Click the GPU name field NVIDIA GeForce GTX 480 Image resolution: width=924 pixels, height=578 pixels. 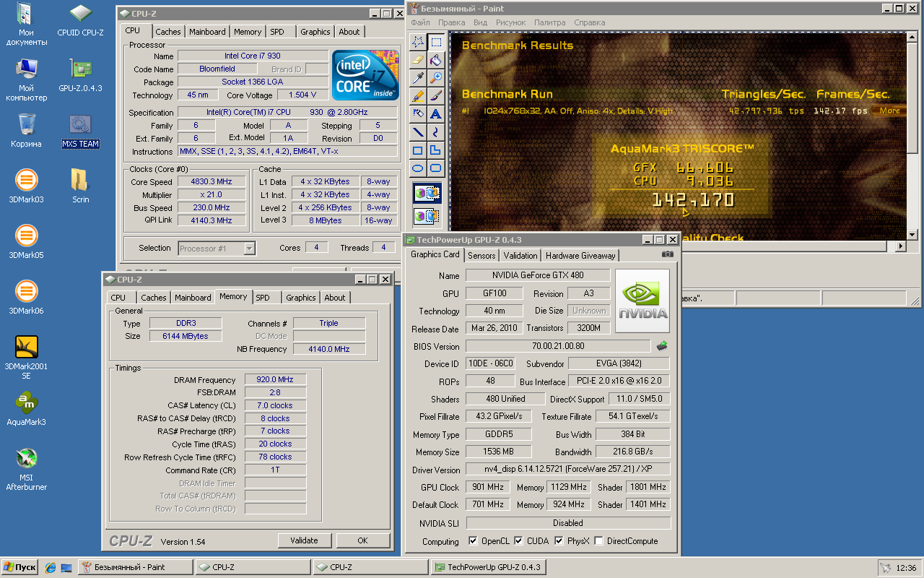coord(538,275)
